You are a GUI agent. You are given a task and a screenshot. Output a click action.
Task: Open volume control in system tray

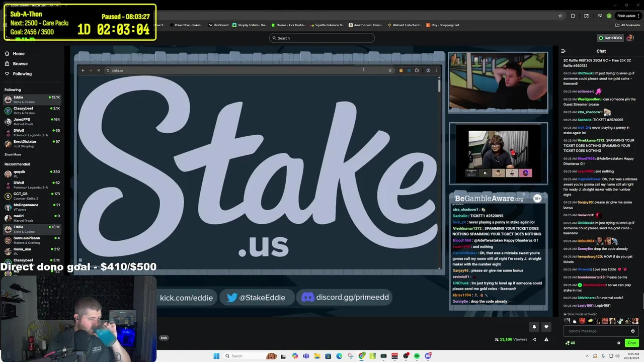coord(617,356)
